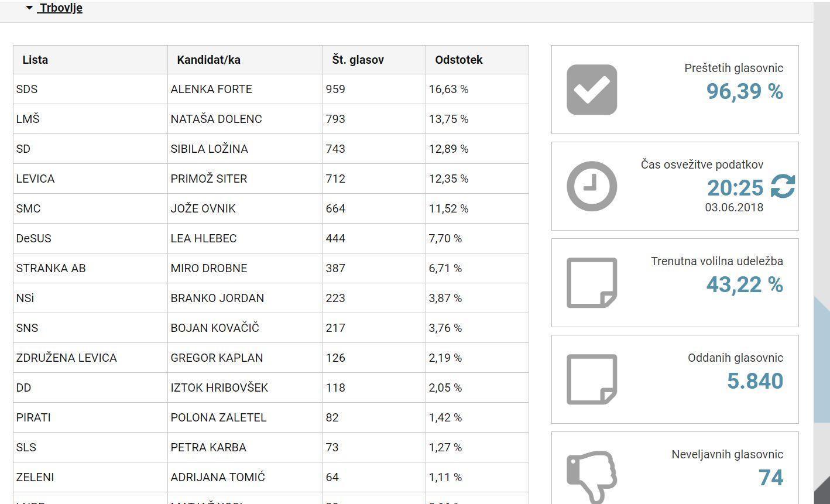Click the thumbs-down invalid ballots icon
The height and width of the screenshot is (504, 830).
tap(592, 475)
